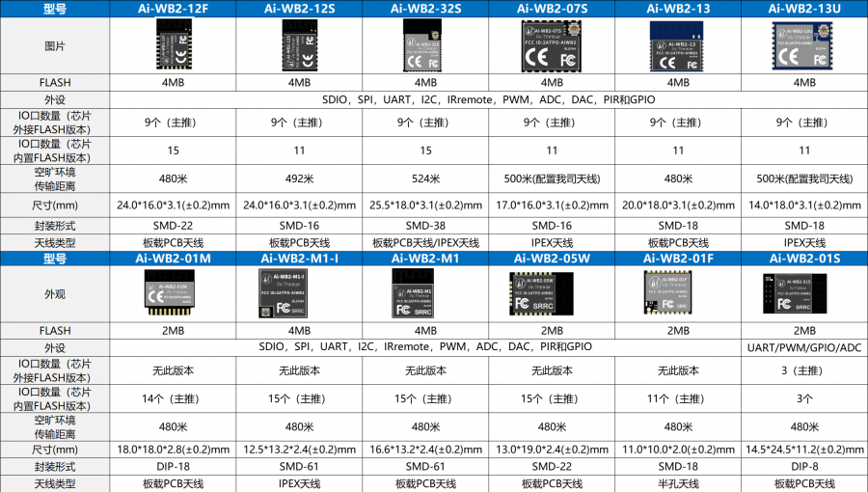Click the Ai-WB2-M1 module picture
Screen dimensions: 868x492
[x=413, y=293]
